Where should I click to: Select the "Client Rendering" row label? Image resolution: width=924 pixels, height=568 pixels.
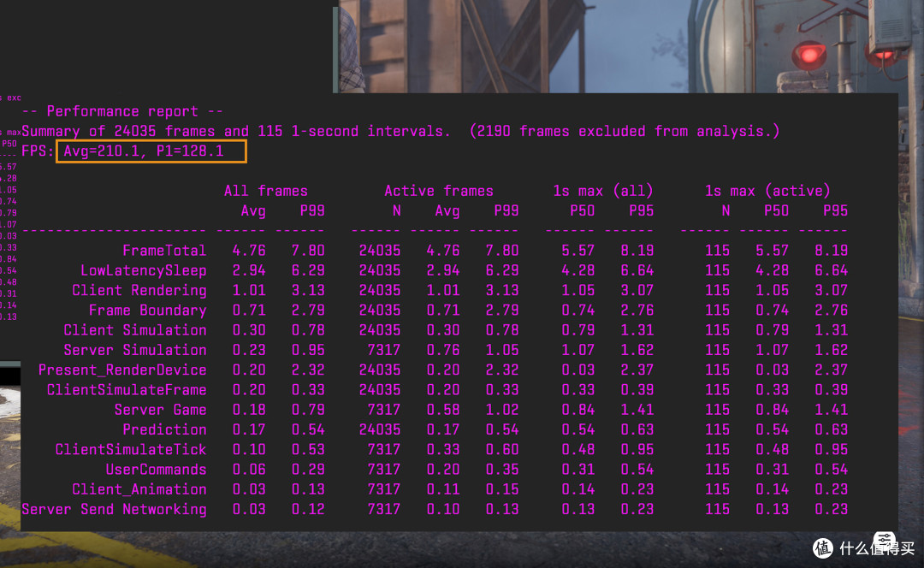click(x=139, y=291)
